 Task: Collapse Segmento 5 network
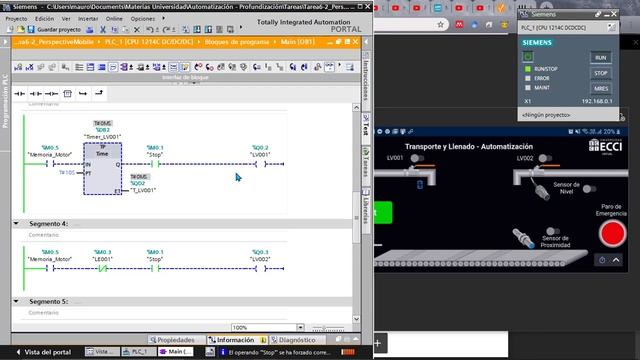[16, 302]
